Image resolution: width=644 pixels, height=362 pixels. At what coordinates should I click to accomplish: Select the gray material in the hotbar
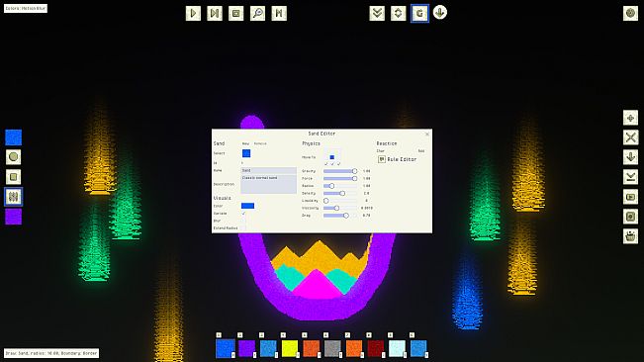(332, 348)
